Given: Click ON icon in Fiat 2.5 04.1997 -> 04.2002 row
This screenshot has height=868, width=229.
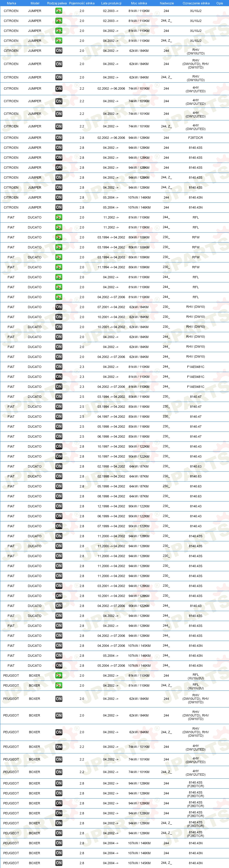Looking at the screenshot, I should pyautogui.click(x=59, y=417).
